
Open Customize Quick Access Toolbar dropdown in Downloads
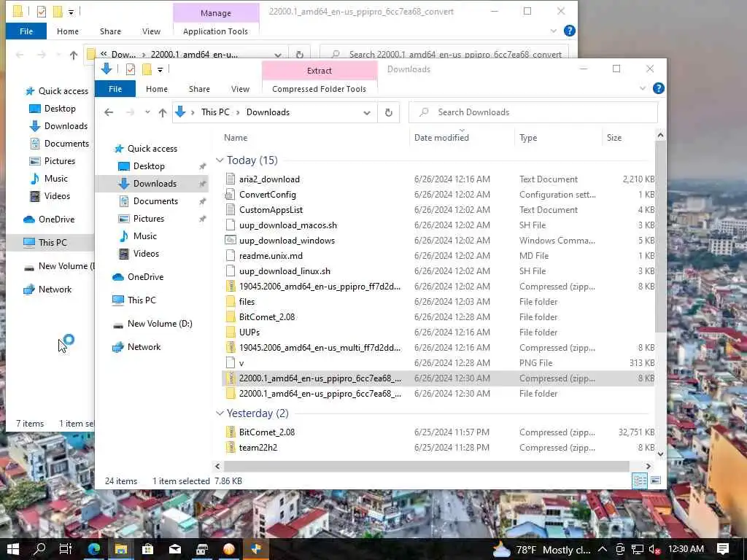point(160,70)
